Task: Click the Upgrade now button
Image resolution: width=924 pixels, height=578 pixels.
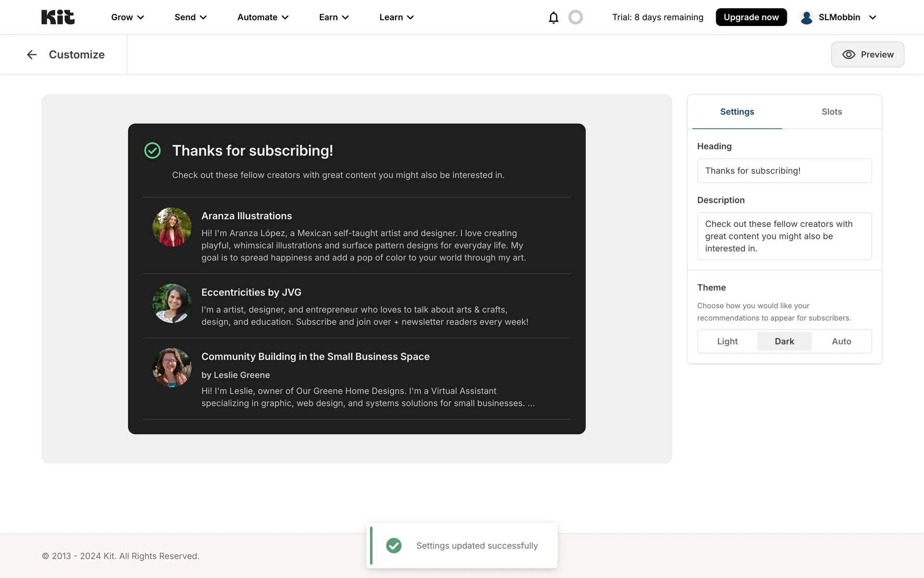Action: (x=751, y=17)
